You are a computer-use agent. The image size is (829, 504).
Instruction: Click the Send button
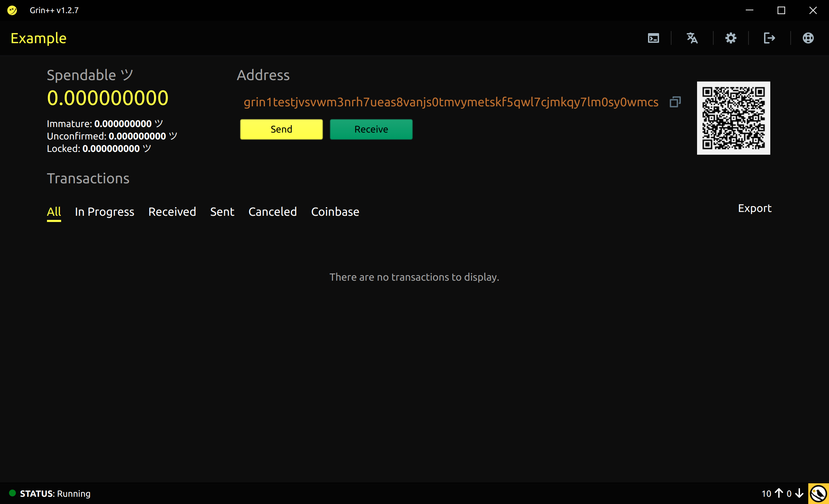[x=281, y=129]
